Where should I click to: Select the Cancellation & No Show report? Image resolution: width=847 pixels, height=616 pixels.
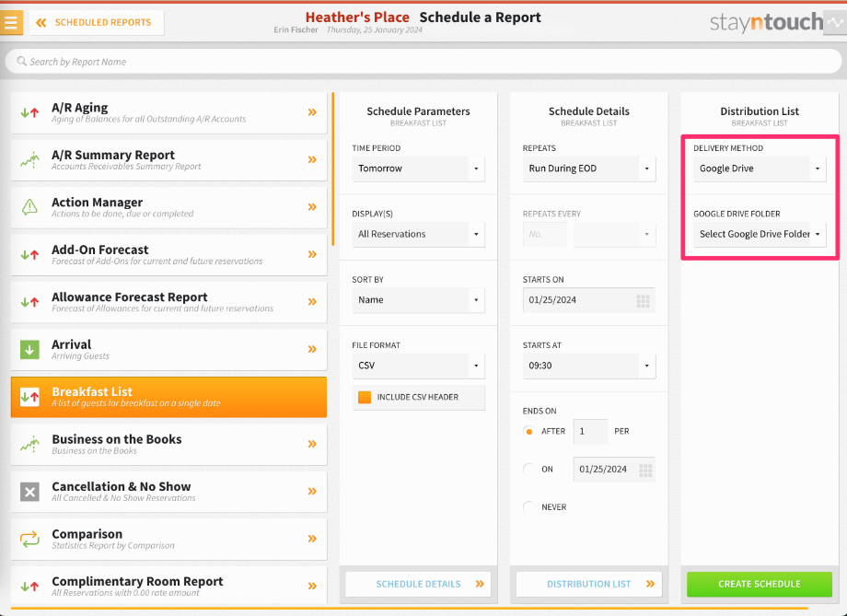coord(168,491)
